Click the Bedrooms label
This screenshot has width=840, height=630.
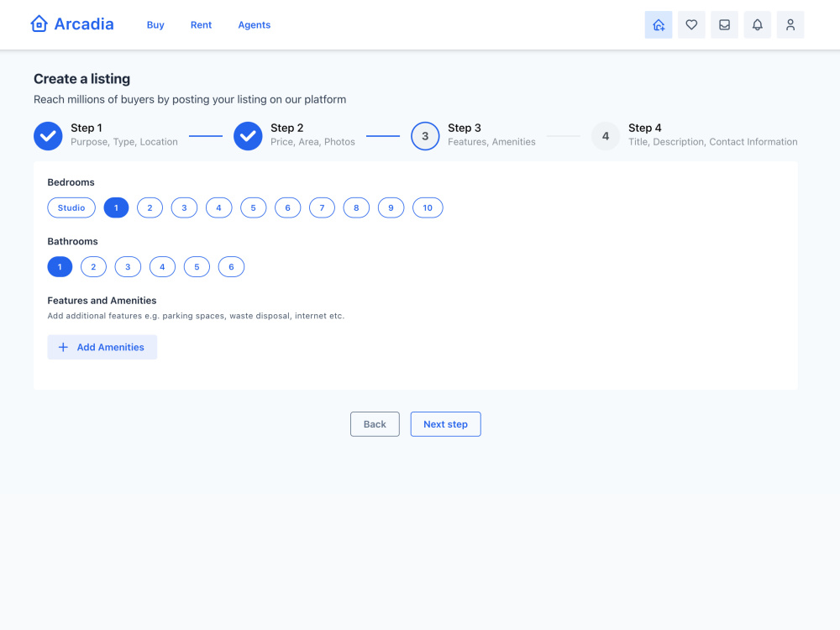pos(71,182)
